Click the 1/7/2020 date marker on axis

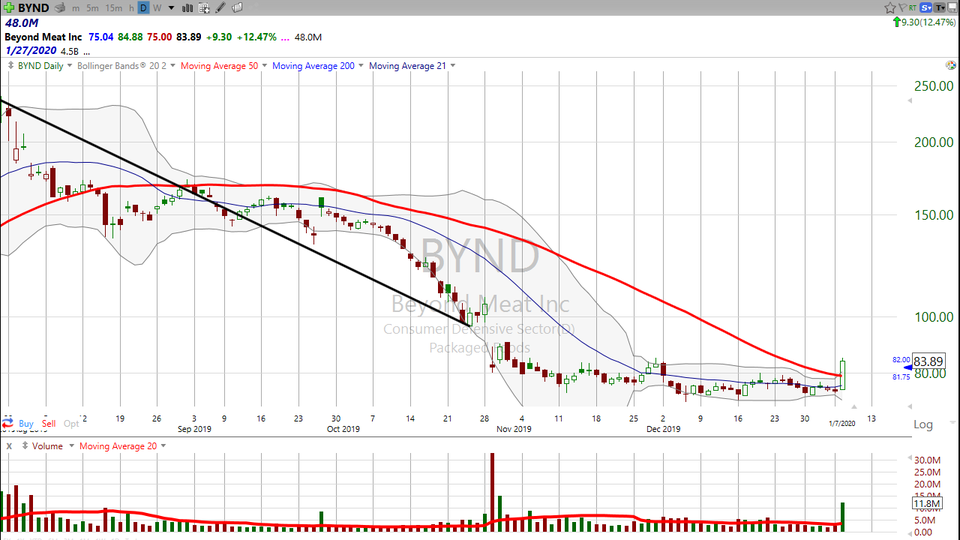842,424
